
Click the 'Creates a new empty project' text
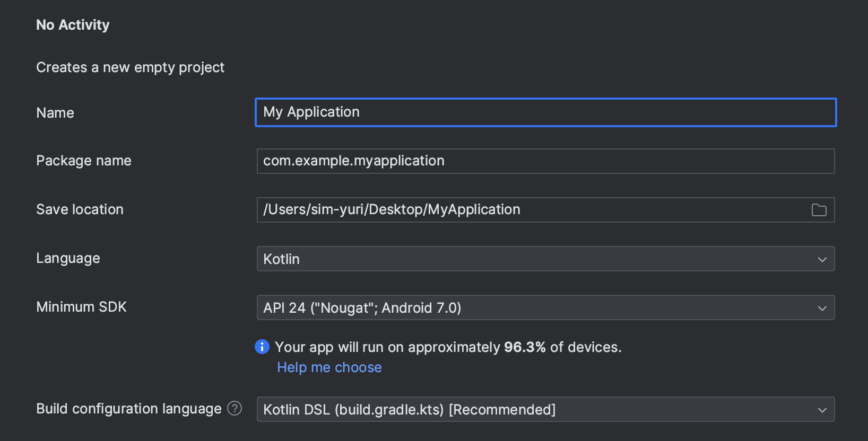point(130,67)
